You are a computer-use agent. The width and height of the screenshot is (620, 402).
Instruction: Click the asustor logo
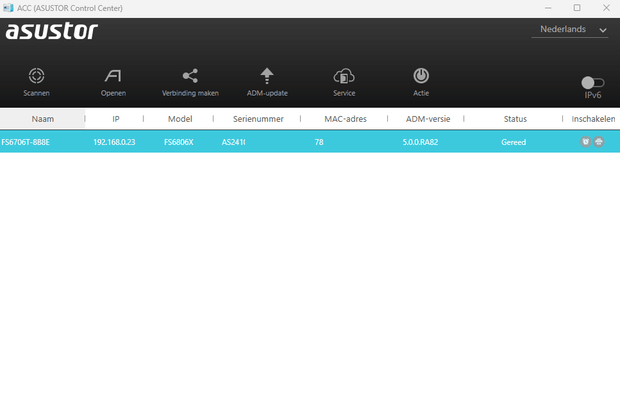pyautogui.click(x=52, y=31)
